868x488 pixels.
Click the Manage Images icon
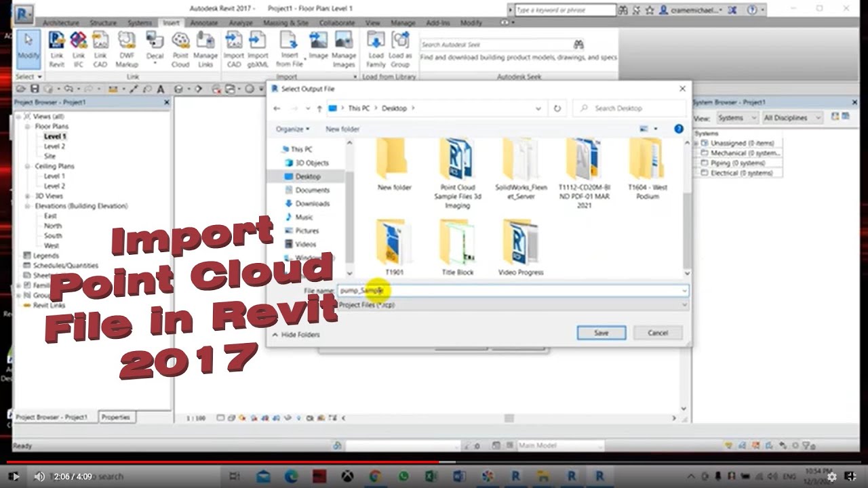[344, 49]
